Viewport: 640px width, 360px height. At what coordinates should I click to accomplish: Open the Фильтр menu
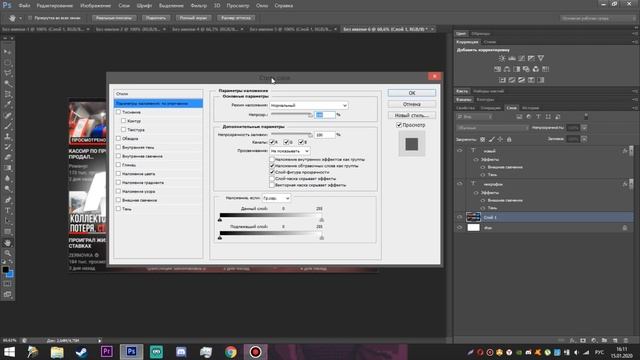point(198,6)
